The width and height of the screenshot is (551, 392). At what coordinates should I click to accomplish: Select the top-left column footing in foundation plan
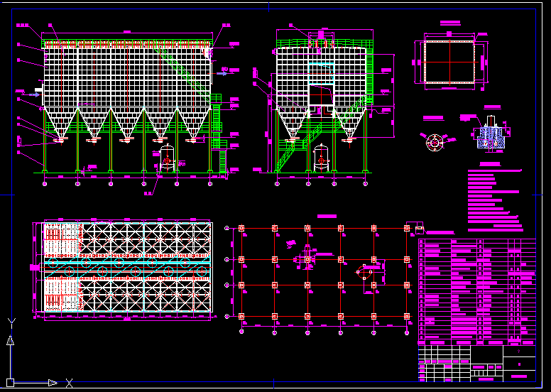(241, 228)
